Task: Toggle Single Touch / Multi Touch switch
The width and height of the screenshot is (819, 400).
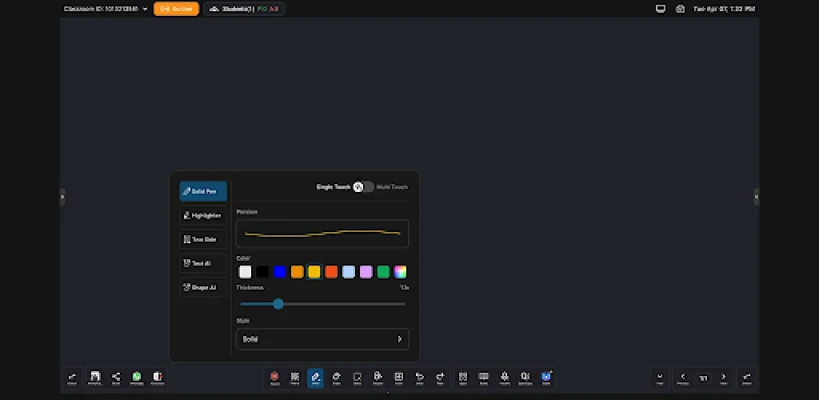Action: [x=364, y=187]
